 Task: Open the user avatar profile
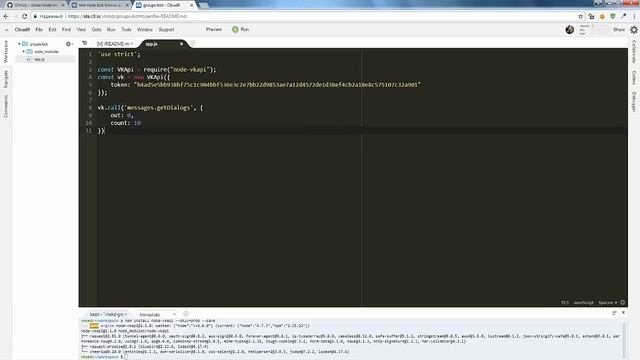pos(570,29)
